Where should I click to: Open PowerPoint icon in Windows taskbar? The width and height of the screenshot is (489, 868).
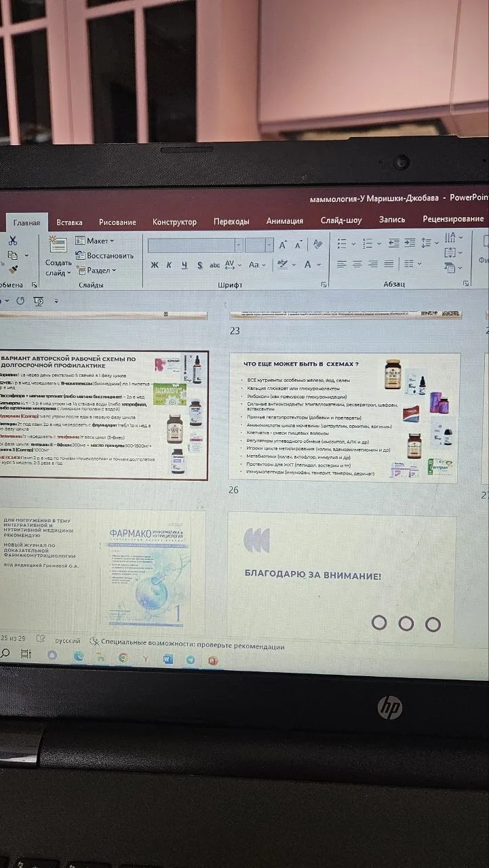213,660
